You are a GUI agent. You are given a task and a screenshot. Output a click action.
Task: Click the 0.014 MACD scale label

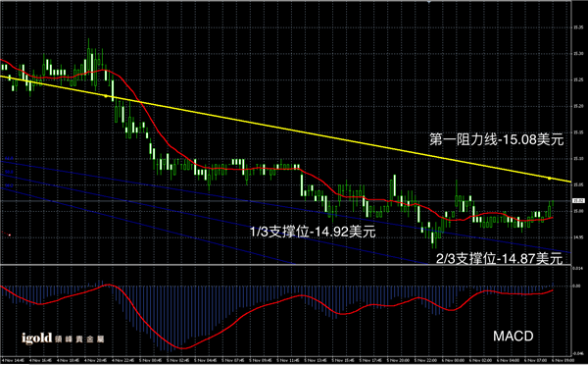pyautogui.click(x=577, y=268)
